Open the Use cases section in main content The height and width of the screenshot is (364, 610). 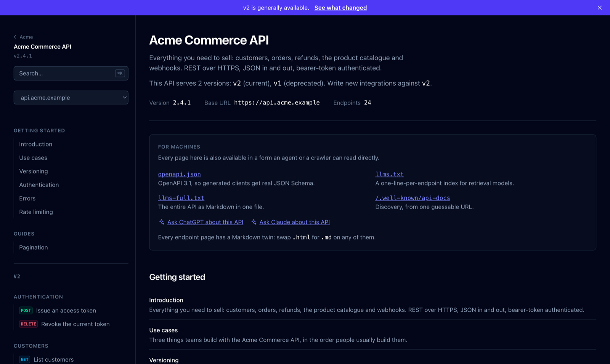pyautogui.click(x=163, y=330)
